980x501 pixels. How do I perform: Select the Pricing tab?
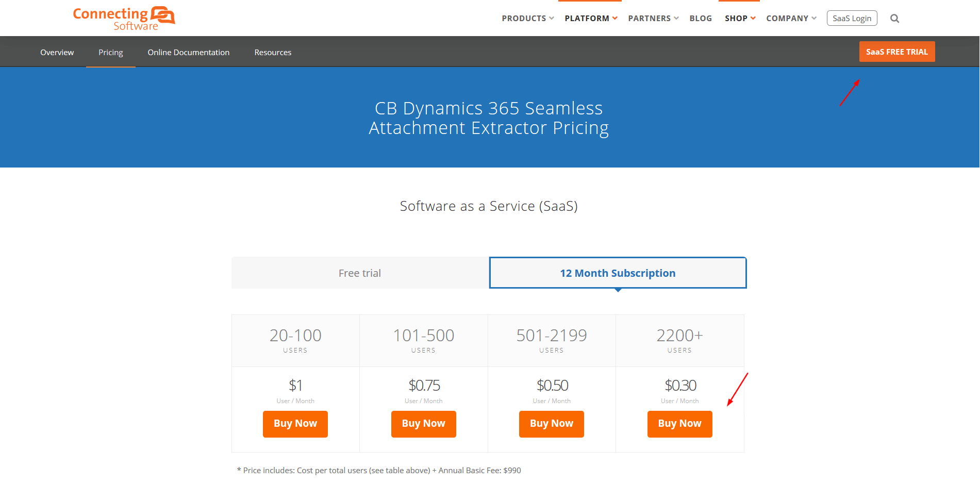point(111,52)
